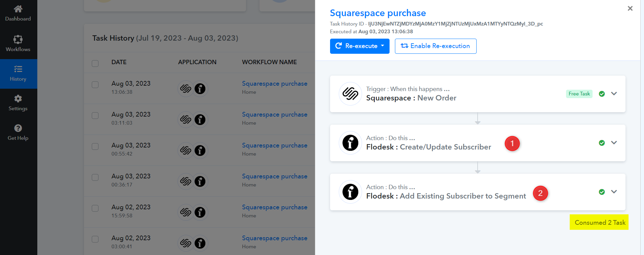Open the Settings gear icon

(18, 98)
